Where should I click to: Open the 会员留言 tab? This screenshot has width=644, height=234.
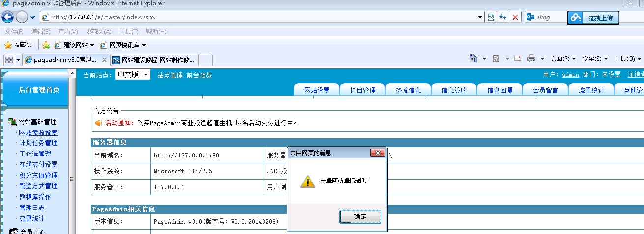coord(546,90)
